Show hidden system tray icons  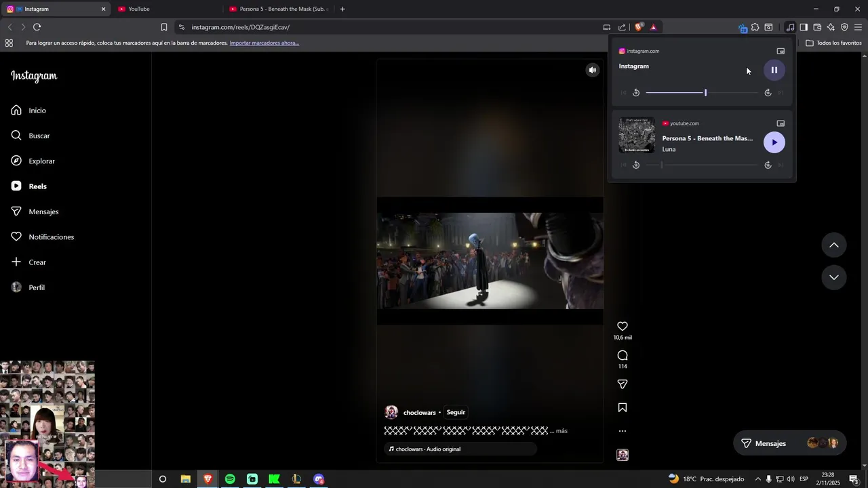point(758,479)
